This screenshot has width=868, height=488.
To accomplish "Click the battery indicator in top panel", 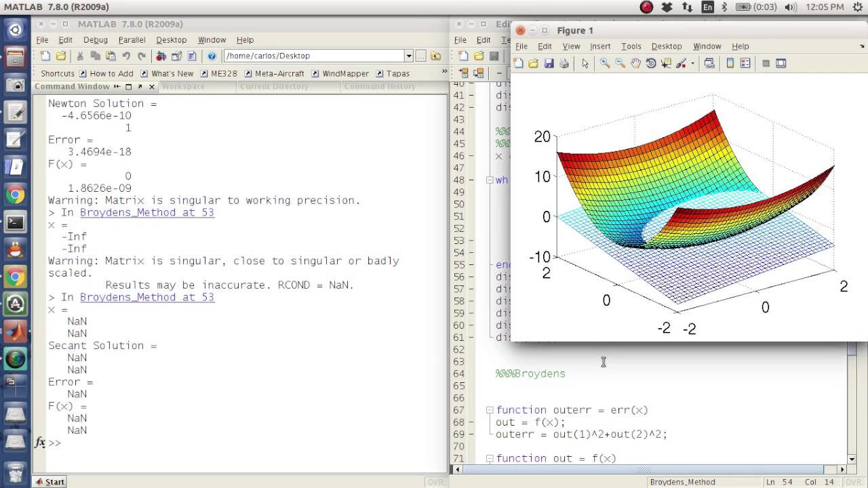I will tap(755, 7).
